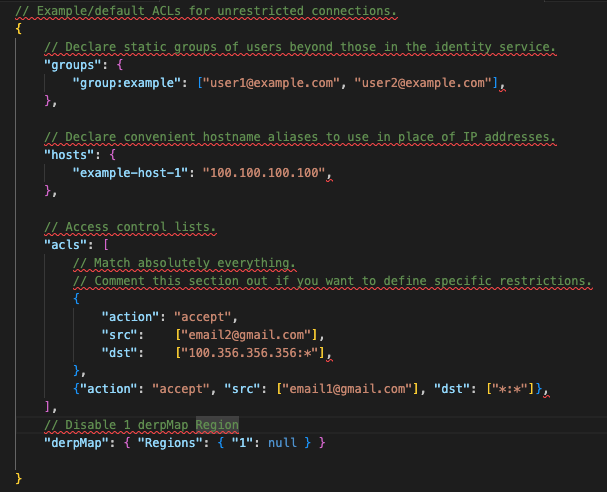Click the value "100.356.356.356:*"
Screen dimensions: 607x492
click(250, 353)
